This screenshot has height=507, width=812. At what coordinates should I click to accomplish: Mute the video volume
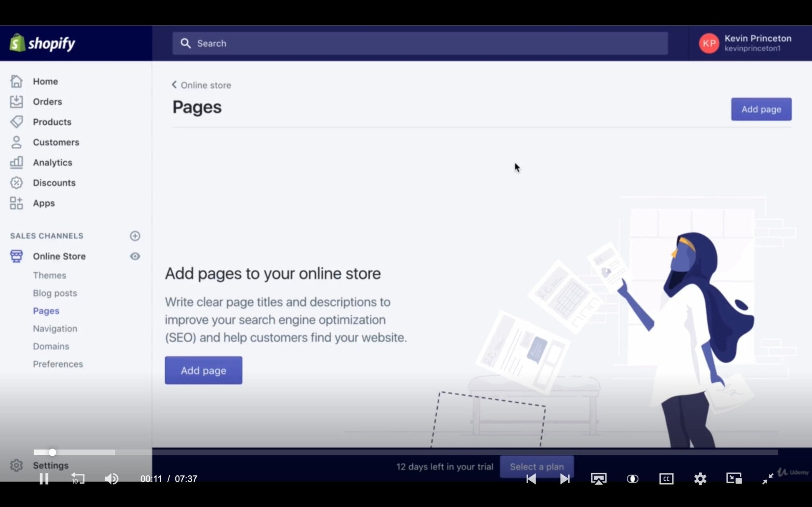111,479
